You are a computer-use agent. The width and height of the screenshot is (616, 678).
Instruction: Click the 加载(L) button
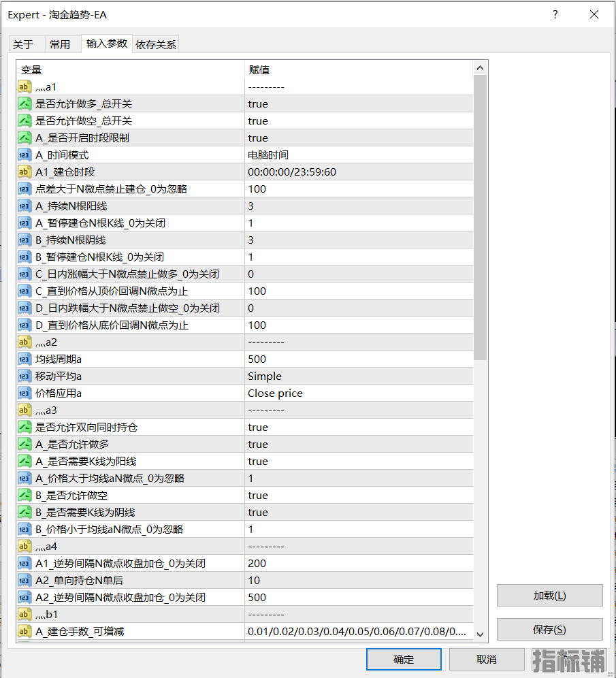tap(549, 596)
